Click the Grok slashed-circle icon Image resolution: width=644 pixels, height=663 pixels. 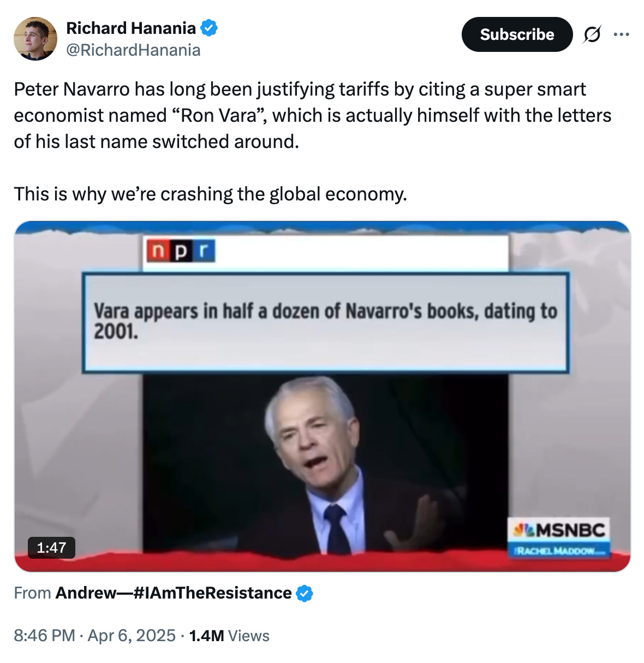coord(592,34)
